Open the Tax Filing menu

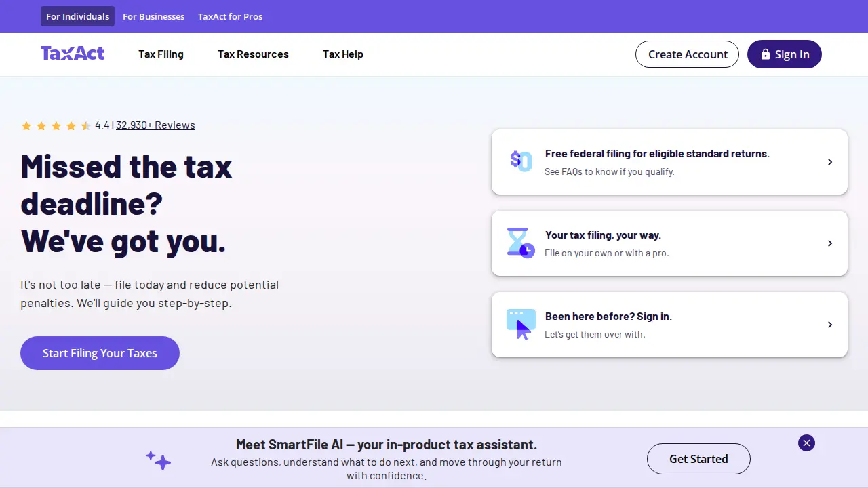pyautogui.click(x=161, y=54)
